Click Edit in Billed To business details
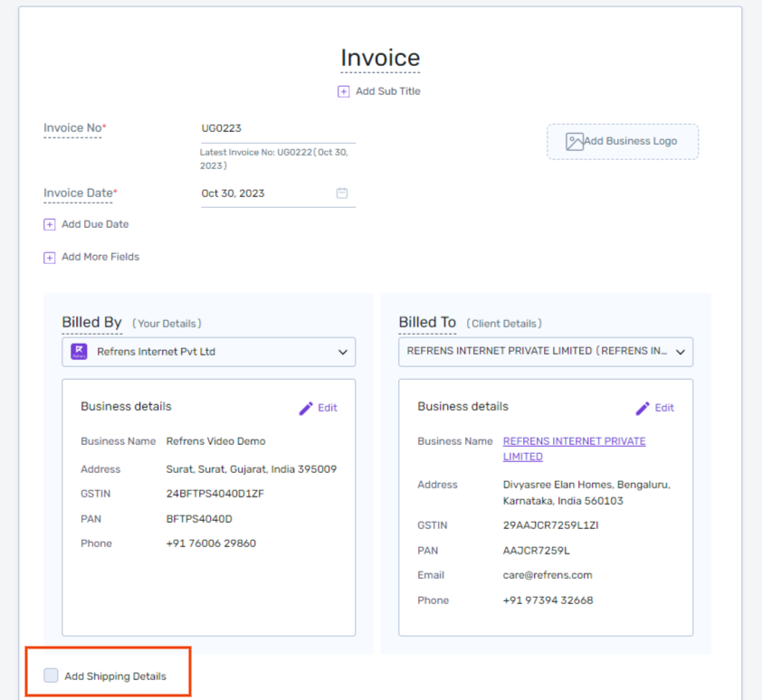 (664, 408)
